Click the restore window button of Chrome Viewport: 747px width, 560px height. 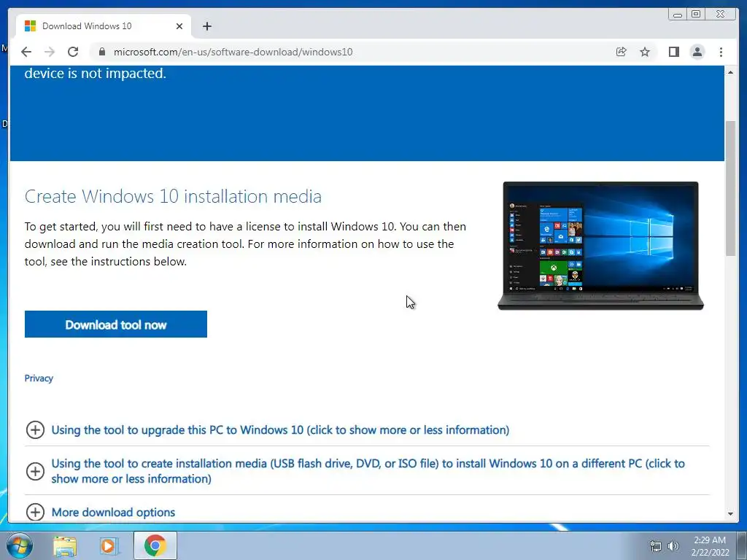pyautogui.click(x=696, y=15)
